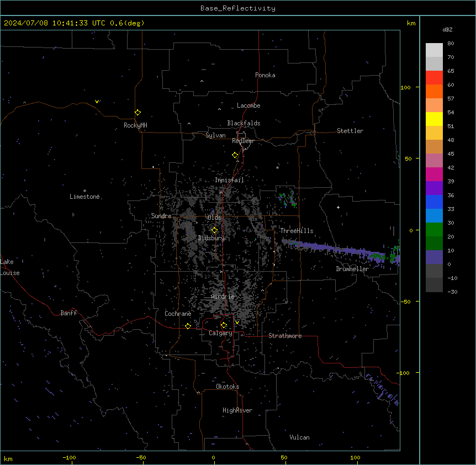Click the 50 tick on bottom axis
The image size is (476, 465).
[284, 457]
